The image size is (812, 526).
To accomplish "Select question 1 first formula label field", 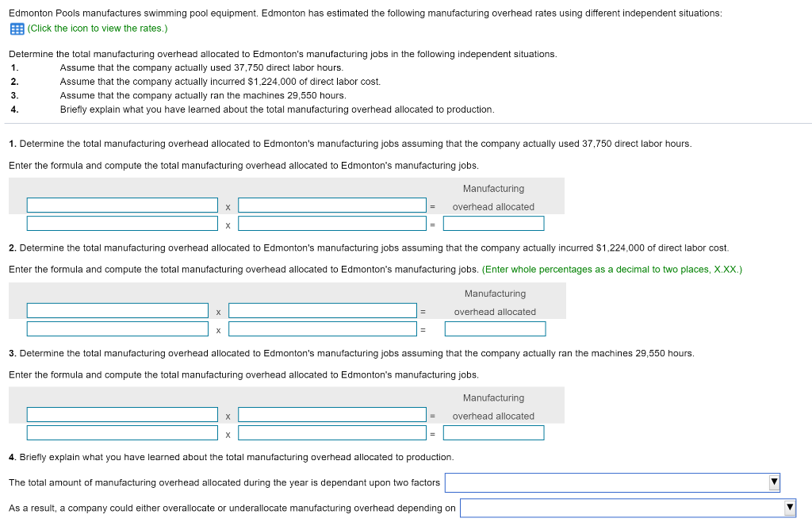I will click(122, 205).
